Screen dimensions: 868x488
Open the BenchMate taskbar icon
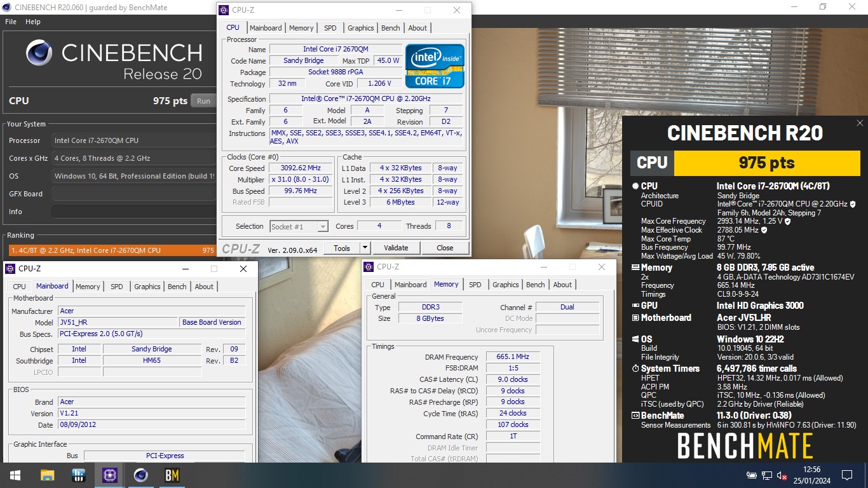(172, 475)
